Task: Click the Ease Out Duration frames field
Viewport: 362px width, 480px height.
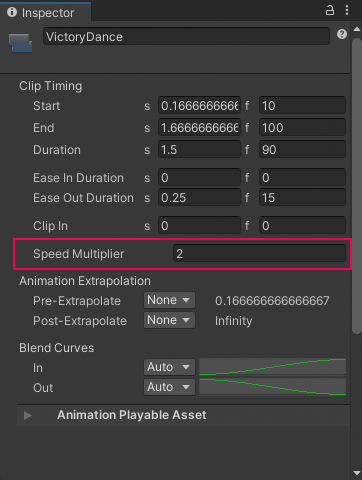Action: coord(302,198)
